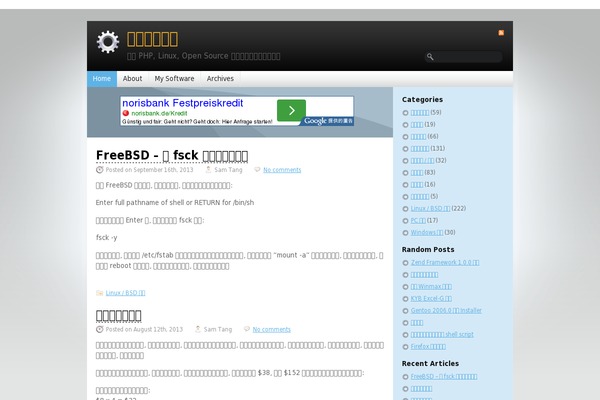
Task: Click the Recent Articles sidebar heading
Action: [430, 364]
